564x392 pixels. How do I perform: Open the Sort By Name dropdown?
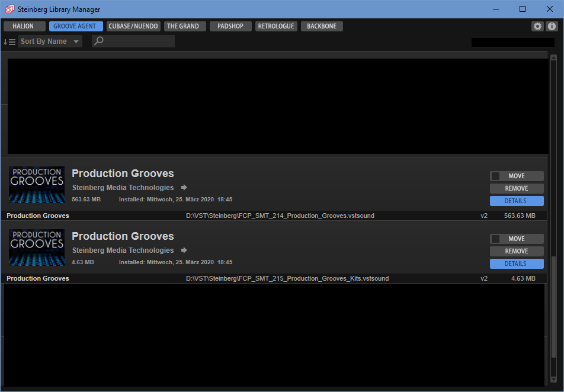[x=50, y=41]
